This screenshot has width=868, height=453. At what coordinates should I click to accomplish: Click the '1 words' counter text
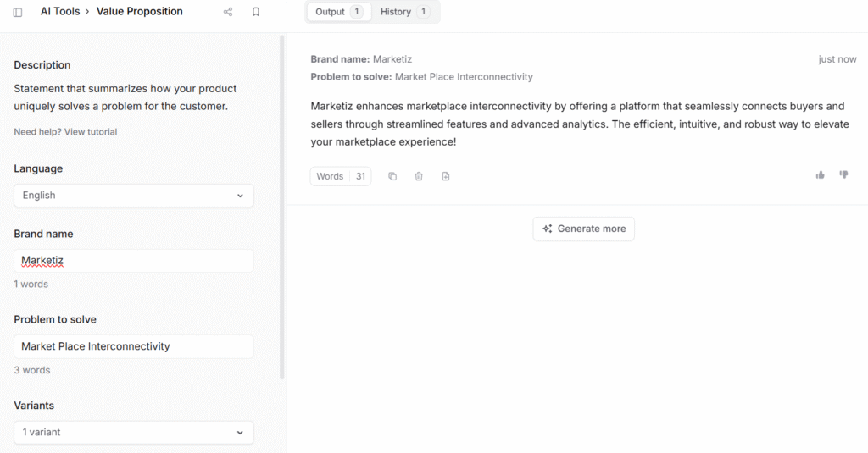click(x=31, y=285)
